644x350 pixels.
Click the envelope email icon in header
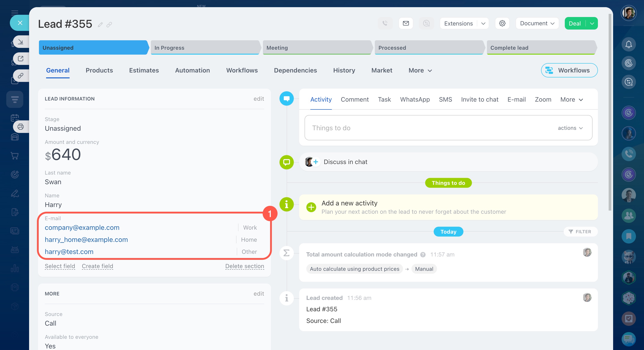(406, 23)
